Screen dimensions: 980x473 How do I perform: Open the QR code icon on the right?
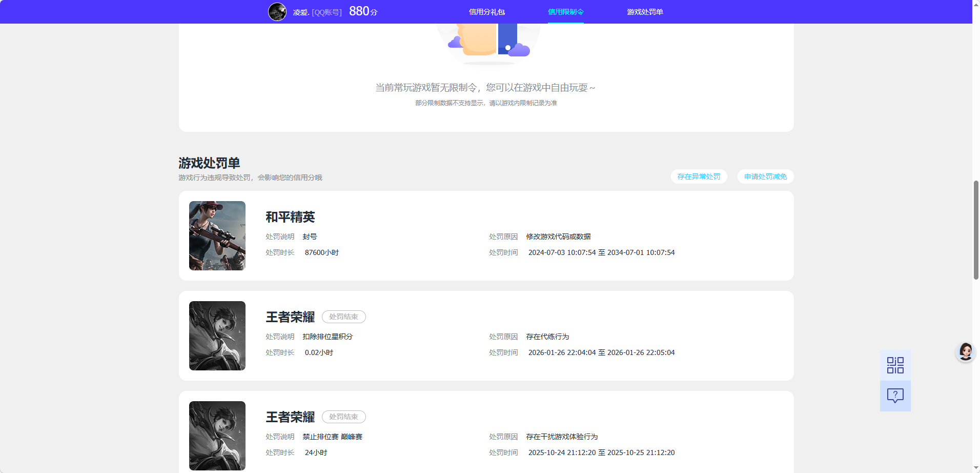point(895,365)
